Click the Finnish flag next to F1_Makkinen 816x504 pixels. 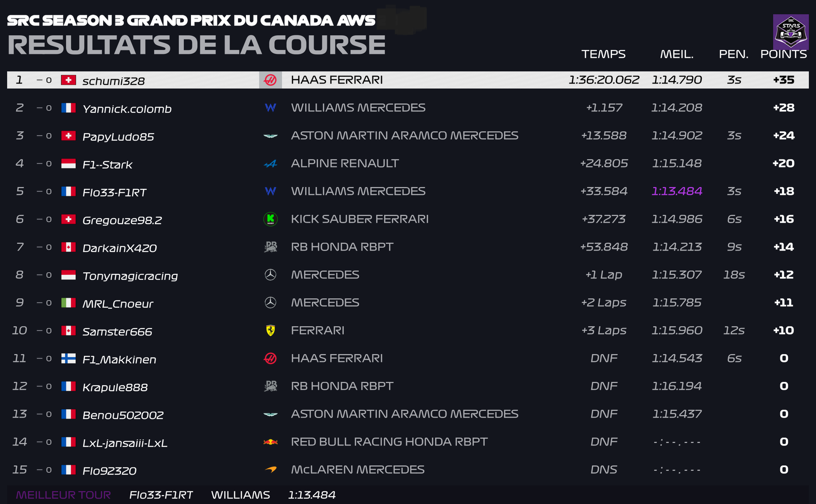(x=68, y=358)
